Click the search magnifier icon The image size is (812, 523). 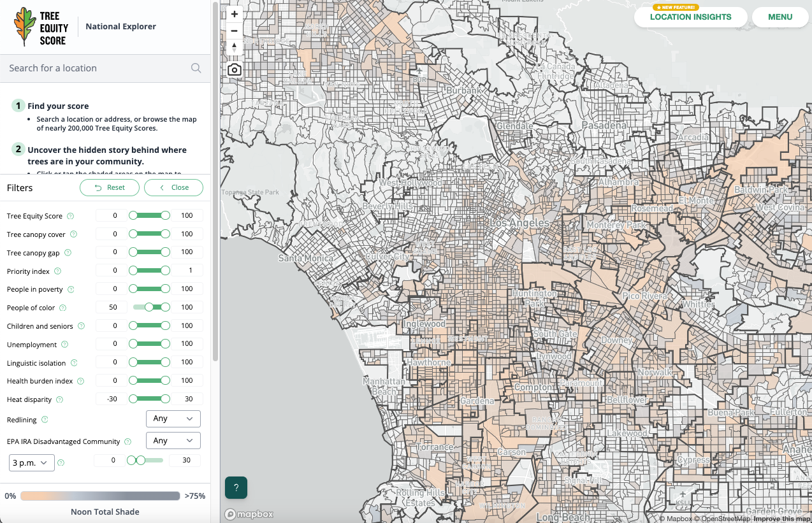click(196, 68)
